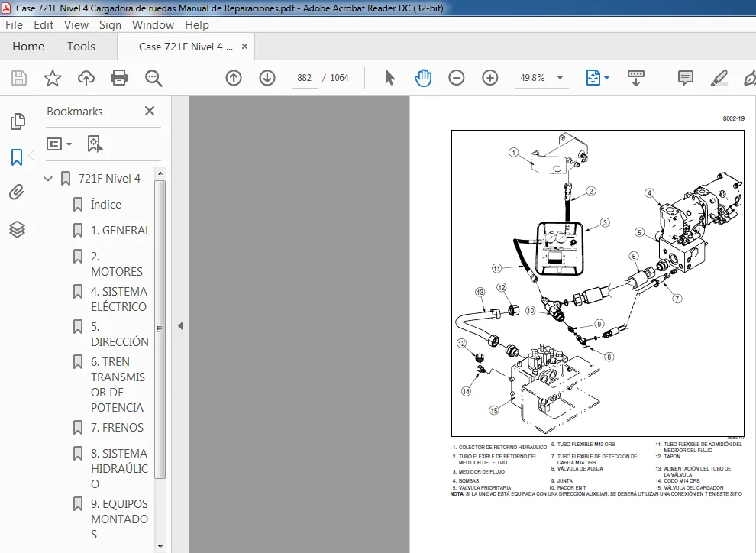Open 4. SISTEMA ELÉCTRICO bookmark
Screen dimensions: 756x553
pos(118,299)
